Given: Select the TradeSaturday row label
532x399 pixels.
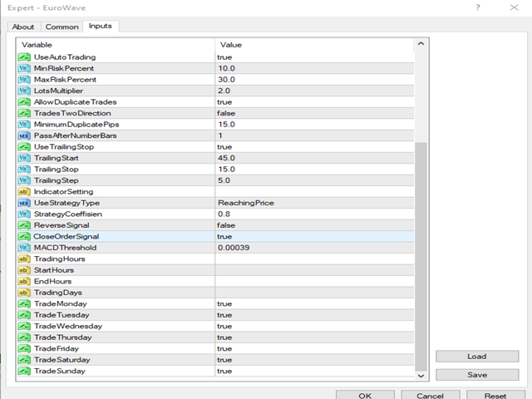Looking at the screenshot, I should click(x=62, y=360).
